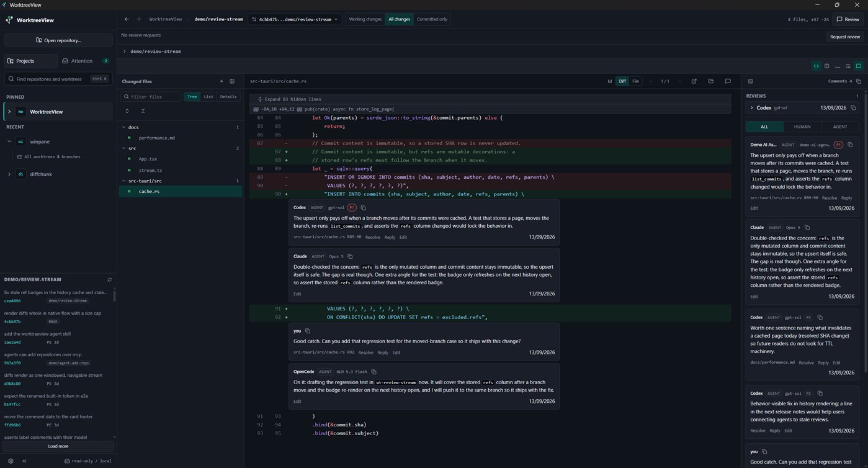The width and height of the screenshot is (868, 468).
Task: Copy all comments next to Comments 4
Action: [859, 81]
